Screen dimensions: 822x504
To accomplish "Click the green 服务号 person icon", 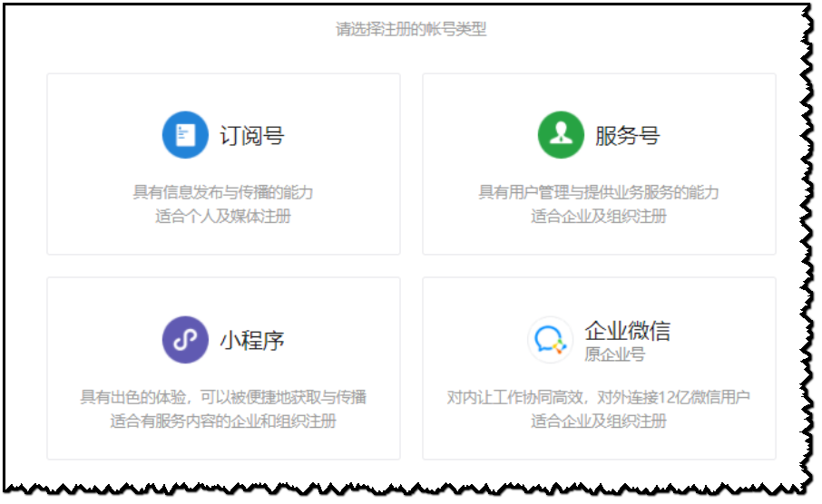I will [561, 135].
